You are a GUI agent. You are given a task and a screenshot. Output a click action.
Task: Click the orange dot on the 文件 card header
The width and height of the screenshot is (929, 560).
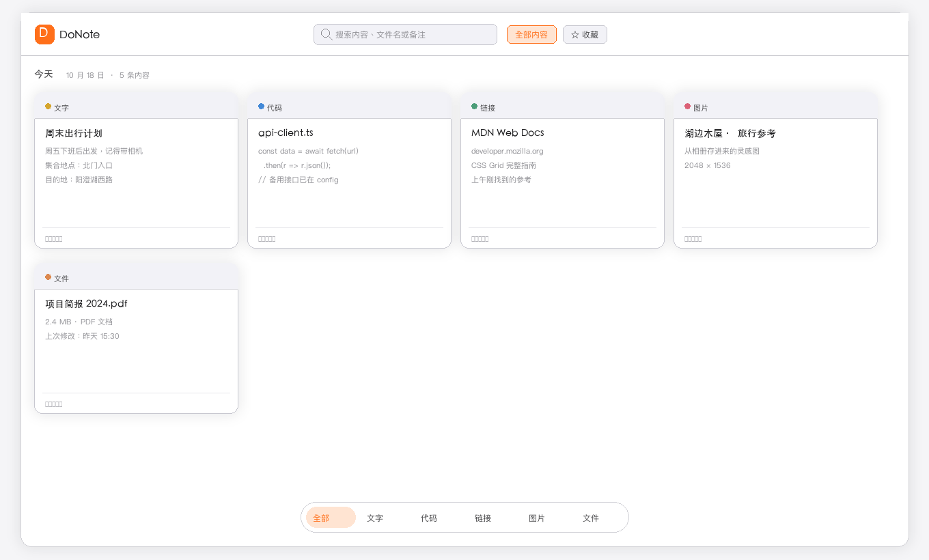click(48, 277)
